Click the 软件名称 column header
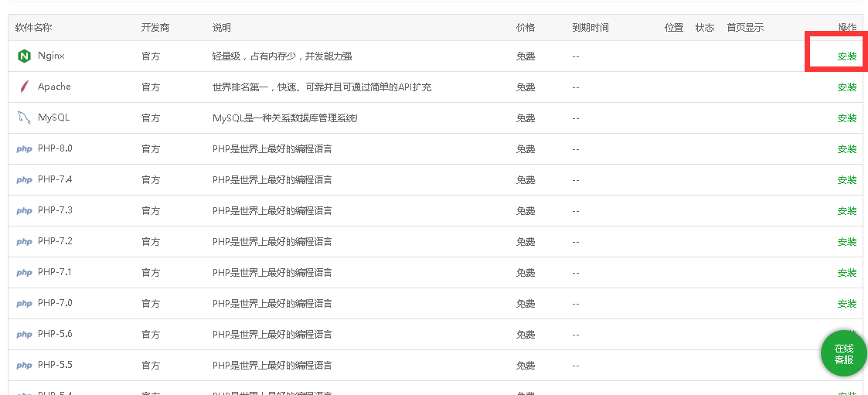 pyautogui.click(x=34, y=28)
